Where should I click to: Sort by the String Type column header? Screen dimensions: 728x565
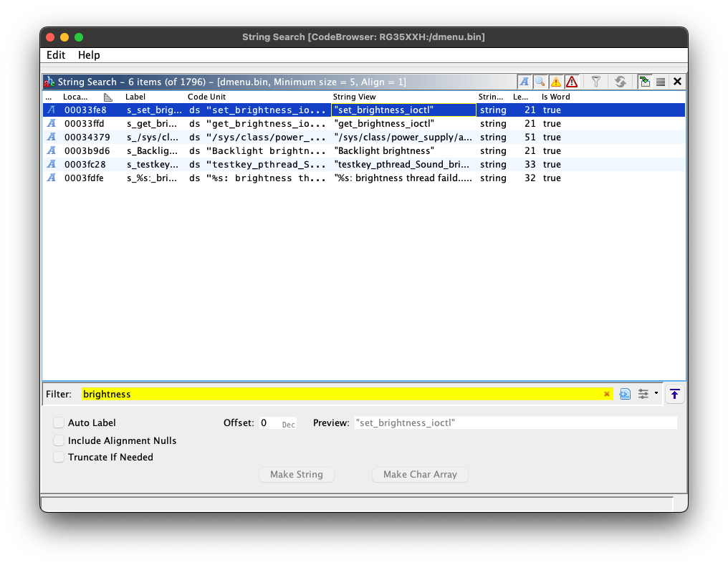tap(490, 97)
